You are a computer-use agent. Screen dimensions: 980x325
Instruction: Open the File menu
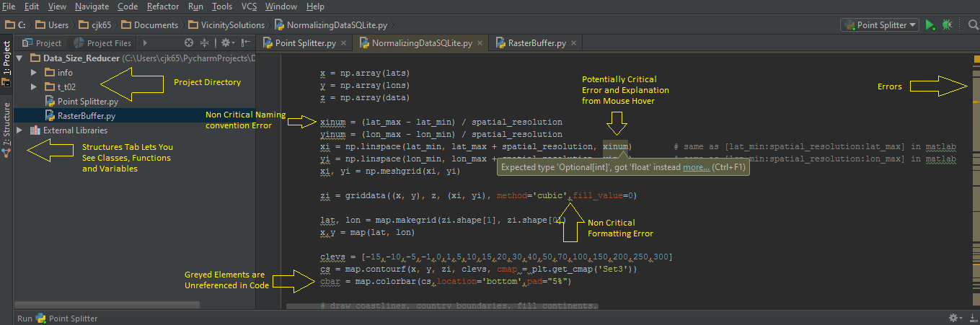point(9,6)
